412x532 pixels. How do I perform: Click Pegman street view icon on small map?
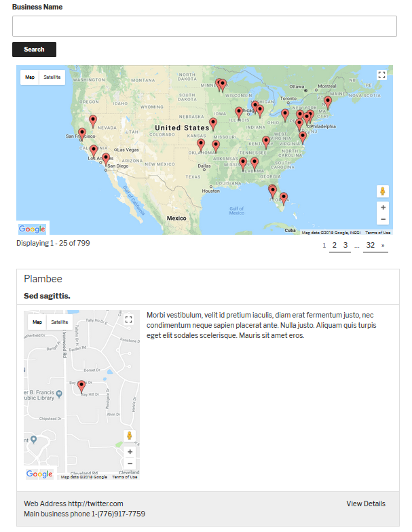pos(130,436)
